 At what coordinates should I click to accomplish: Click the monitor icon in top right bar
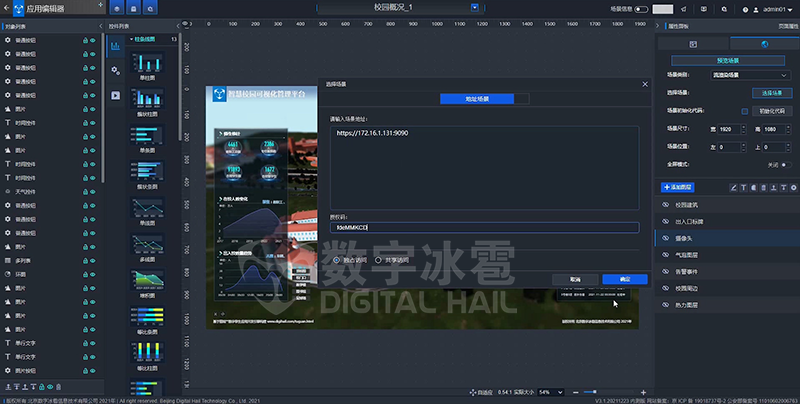[704, 9]
